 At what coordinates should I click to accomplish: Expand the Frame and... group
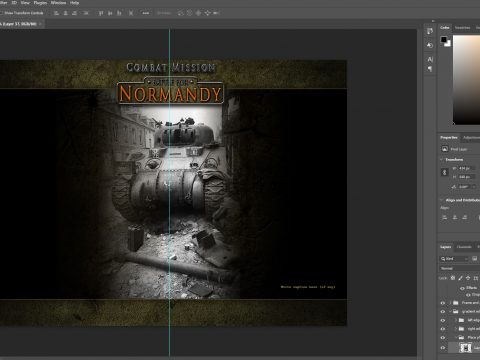coord(450,303)
